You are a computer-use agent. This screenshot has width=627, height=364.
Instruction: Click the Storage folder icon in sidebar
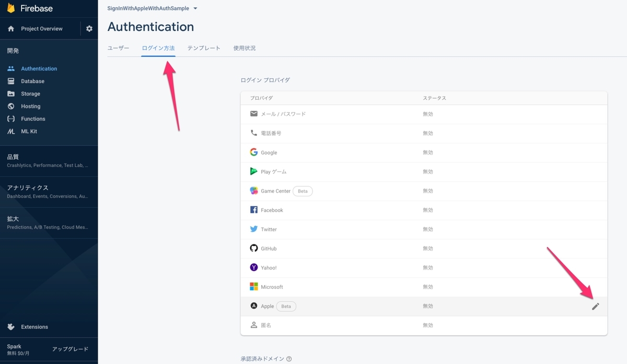pyautogui.click(x=11, y=93)
